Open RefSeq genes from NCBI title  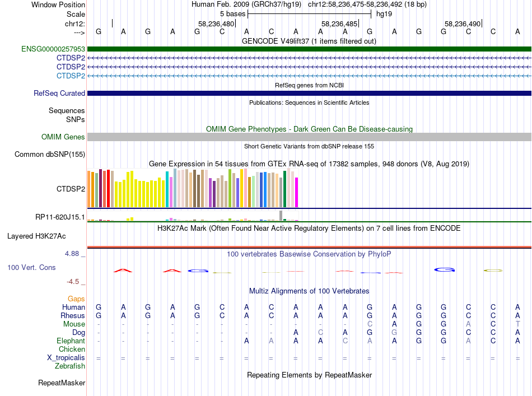point(309,85)
